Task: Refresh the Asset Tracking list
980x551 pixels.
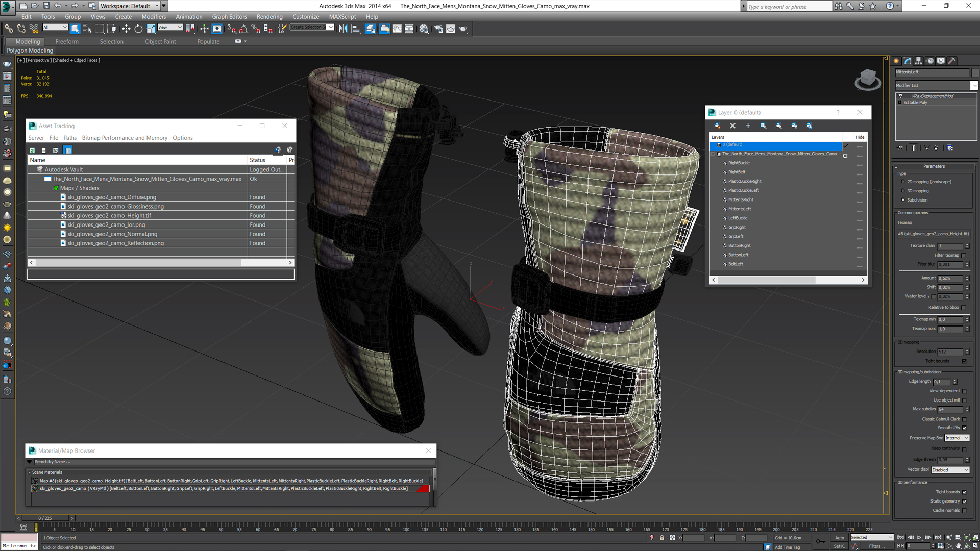Action: click(x=32, y=150)
